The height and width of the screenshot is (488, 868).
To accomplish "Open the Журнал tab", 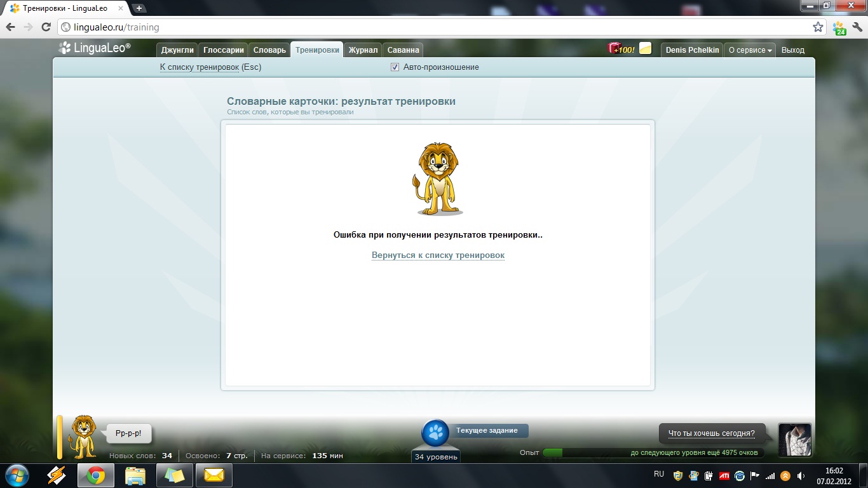I will 363,50.
